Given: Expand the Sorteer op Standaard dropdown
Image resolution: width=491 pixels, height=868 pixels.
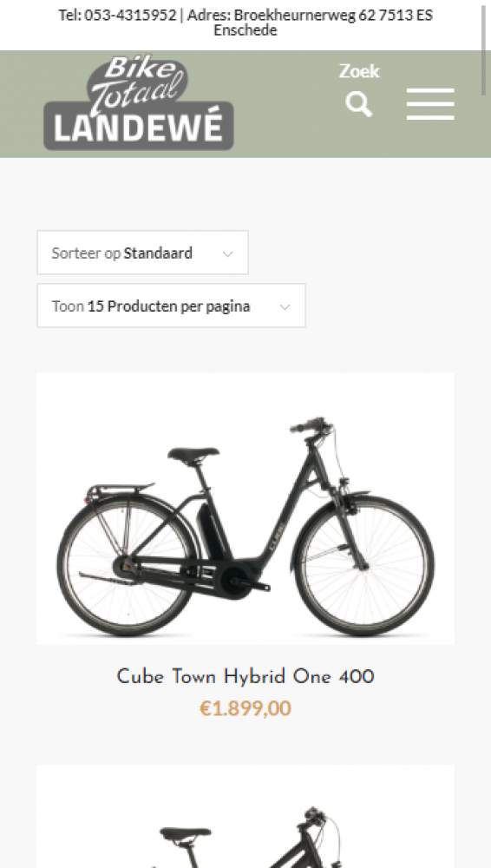Looking at the screenshot, I should click(143, 253).
